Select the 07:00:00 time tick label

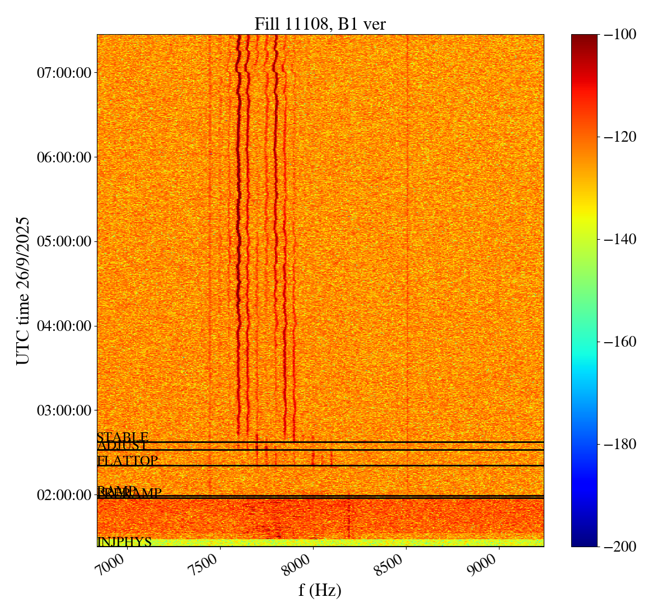[x=64, y=73]
